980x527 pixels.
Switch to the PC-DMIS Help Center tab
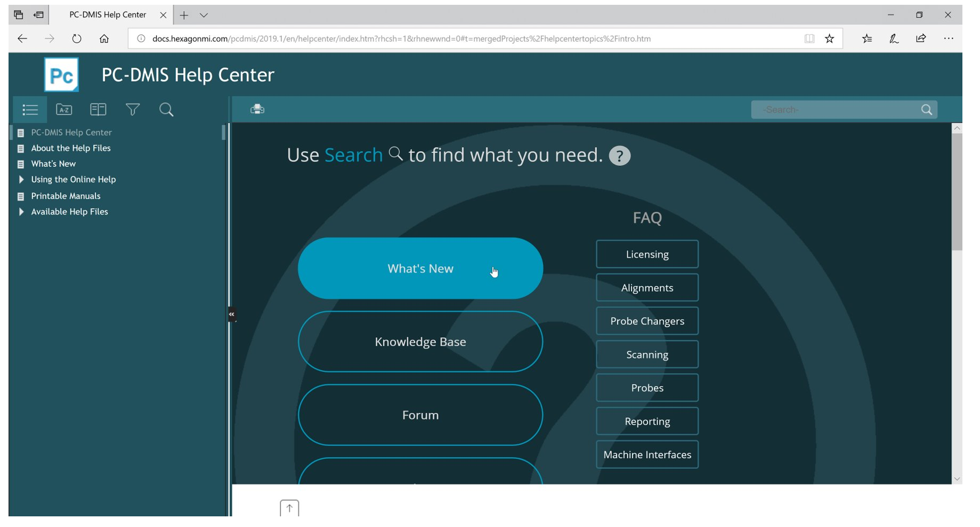click(107, 14)
